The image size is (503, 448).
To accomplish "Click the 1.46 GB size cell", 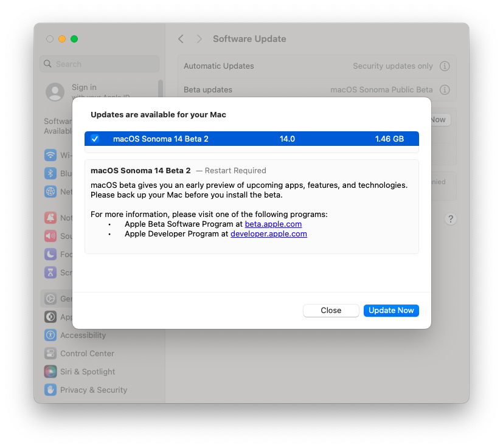I will tap(389, 139).
